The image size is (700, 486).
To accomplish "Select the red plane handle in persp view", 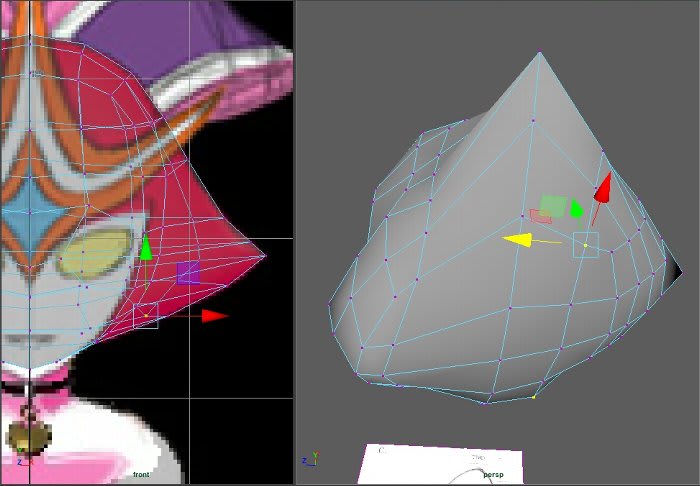I will (541, 216).
